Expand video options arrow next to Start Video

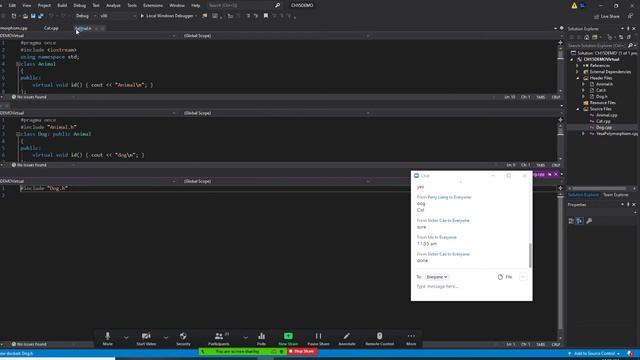click(166, 338)
